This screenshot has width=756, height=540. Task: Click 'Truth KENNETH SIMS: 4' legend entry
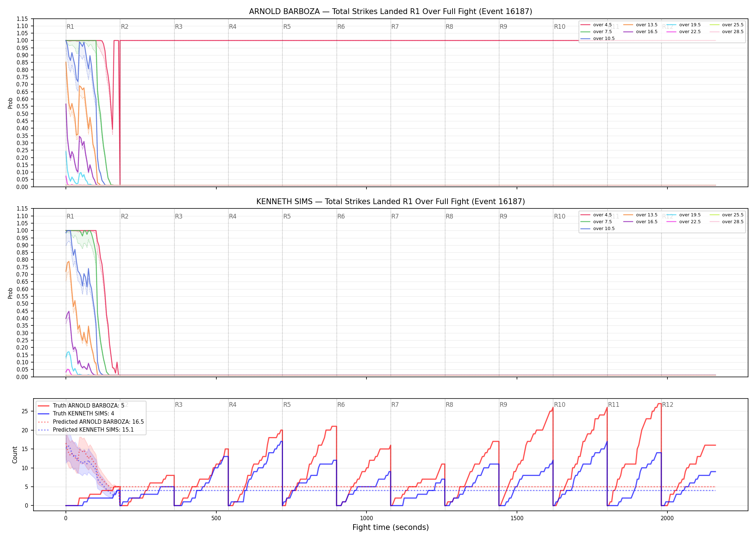(76, 414)
